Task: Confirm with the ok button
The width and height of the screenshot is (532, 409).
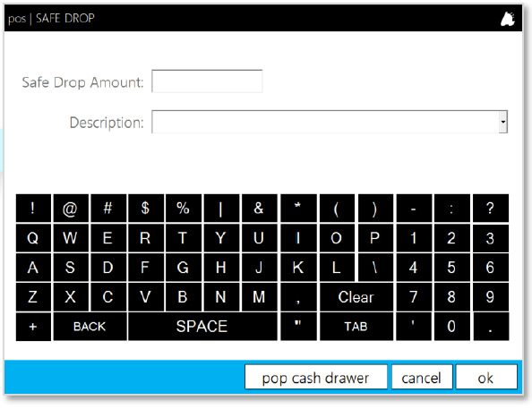Action: (x=486, y=377)
